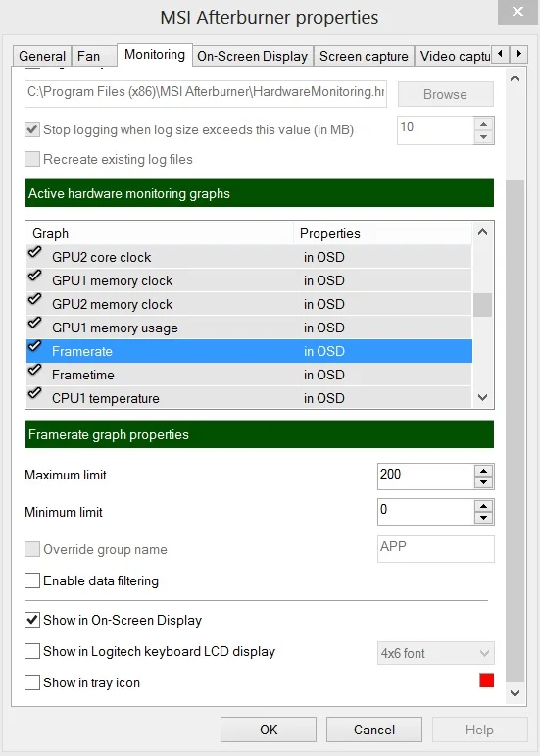Click the red tray icon color swatch
Viewport: 540px width, 756px height.
tap(486, 680)
